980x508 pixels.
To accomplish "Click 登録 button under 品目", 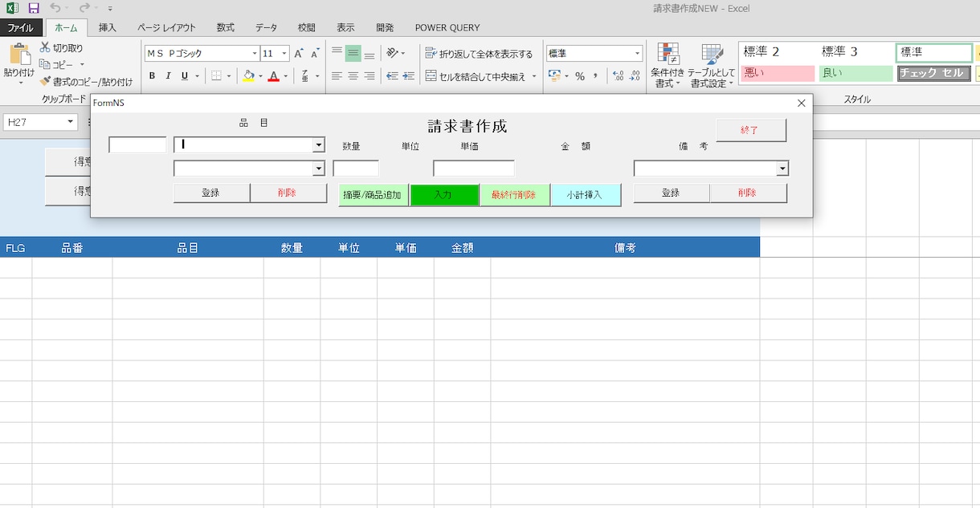I will (211, 193).
